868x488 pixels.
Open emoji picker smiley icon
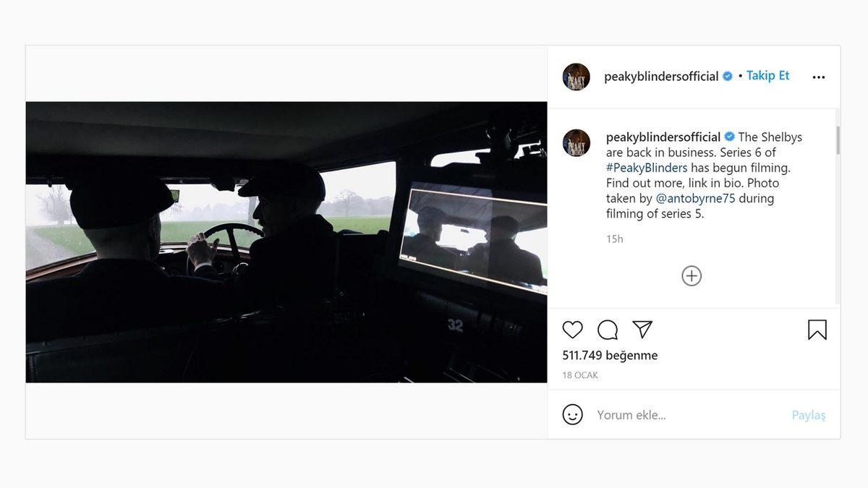pyautogui.click(x=572, y=414)
